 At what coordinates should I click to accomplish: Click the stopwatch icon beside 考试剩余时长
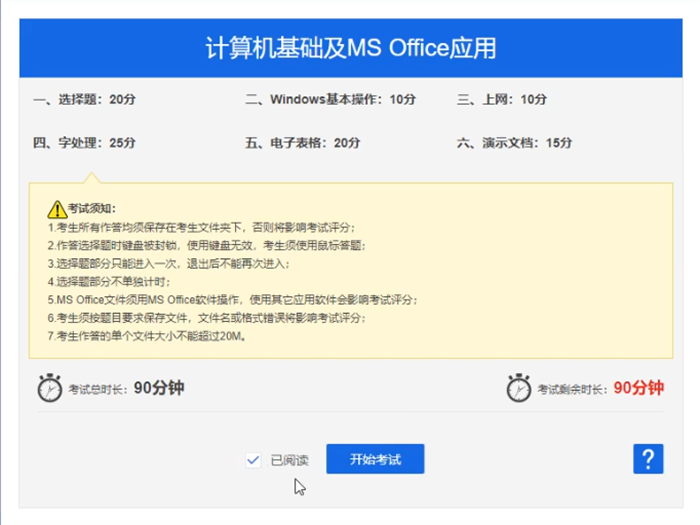coord(519,388)
